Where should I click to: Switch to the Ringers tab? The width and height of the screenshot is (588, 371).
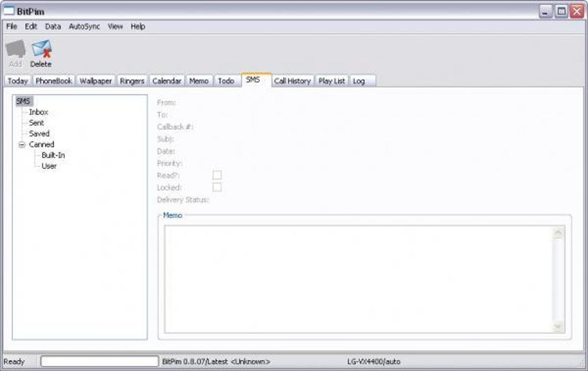[x=132, y=81]
